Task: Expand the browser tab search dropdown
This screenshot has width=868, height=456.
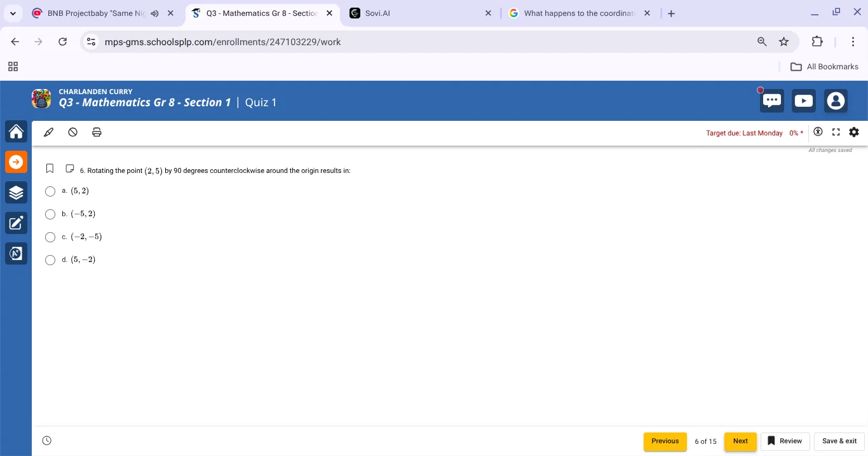Action: point(12,13)
